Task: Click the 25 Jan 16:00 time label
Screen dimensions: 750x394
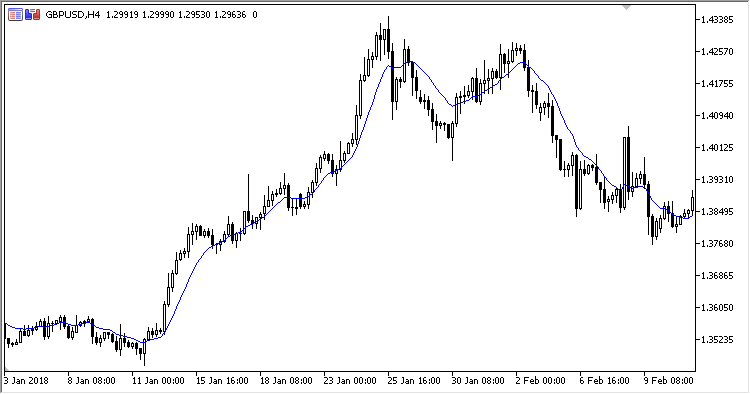Action: click(x=414, y=381)
